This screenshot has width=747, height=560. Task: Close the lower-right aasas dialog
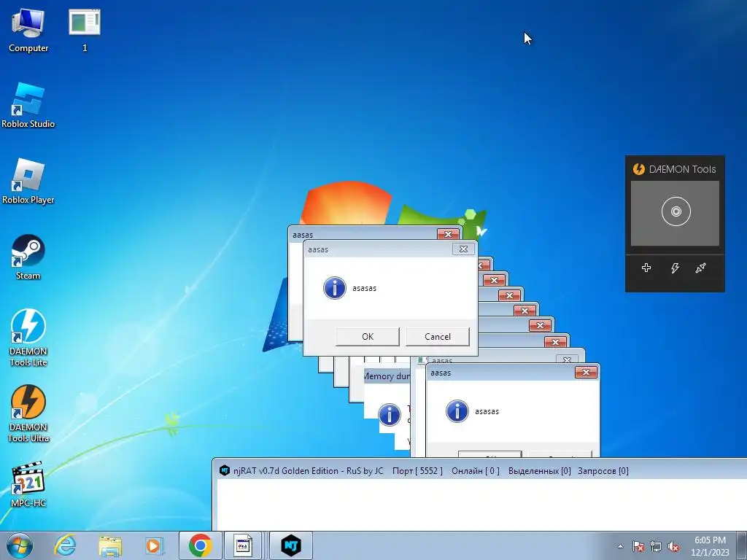tap(586, 373)
